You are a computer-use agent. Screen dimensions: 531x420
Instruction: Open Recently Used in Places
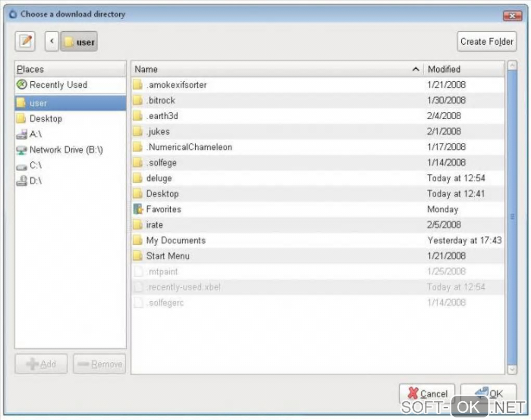(x=70, y=85)
